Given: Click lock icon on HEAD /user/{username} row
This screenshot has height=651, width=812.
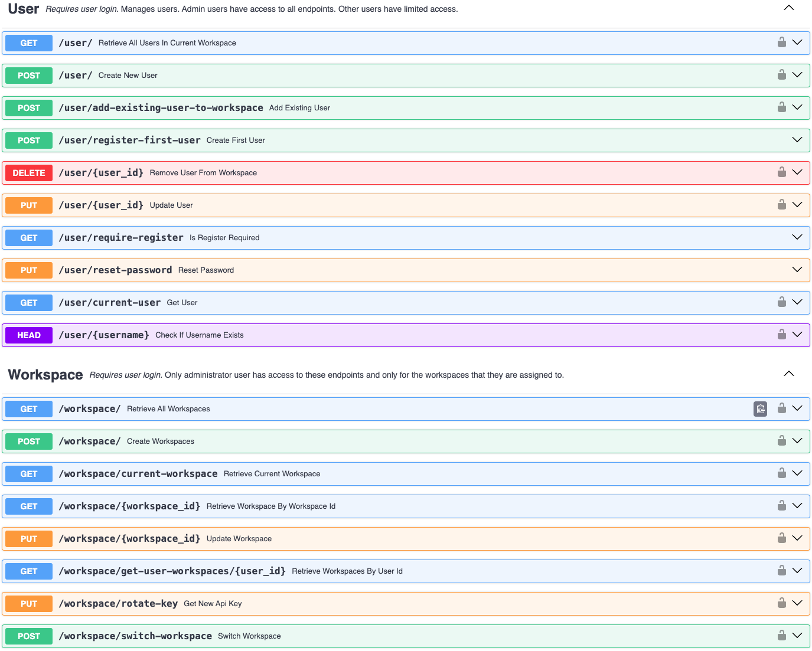Looking at the screenshot, I should click(x=781, y=335).
